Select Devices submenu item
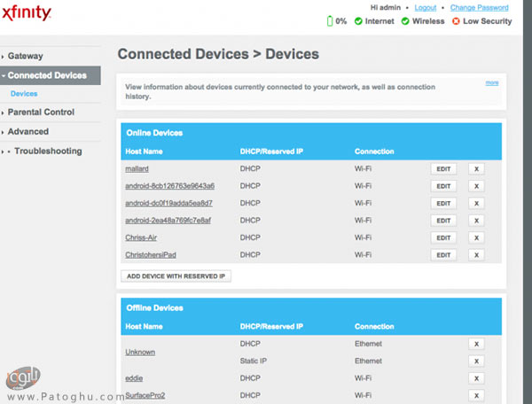 click(x=24, y=93)
